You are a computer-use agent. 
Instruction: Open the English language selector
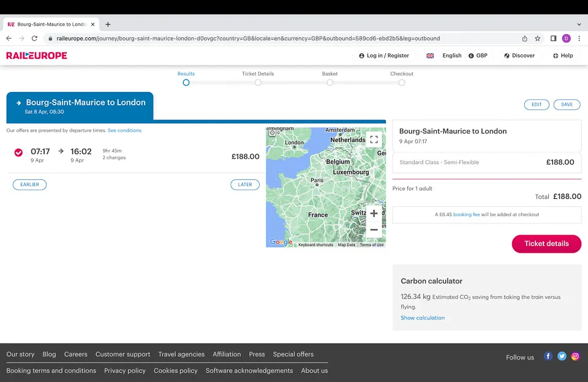(x=444, y=56)
